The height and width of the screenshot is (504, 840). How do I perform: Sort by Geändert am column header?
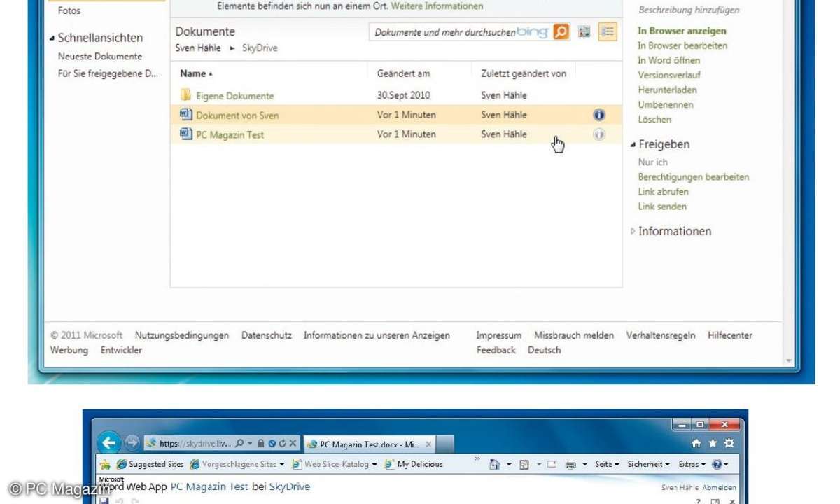pyautogui.click(x=403, y=73)
